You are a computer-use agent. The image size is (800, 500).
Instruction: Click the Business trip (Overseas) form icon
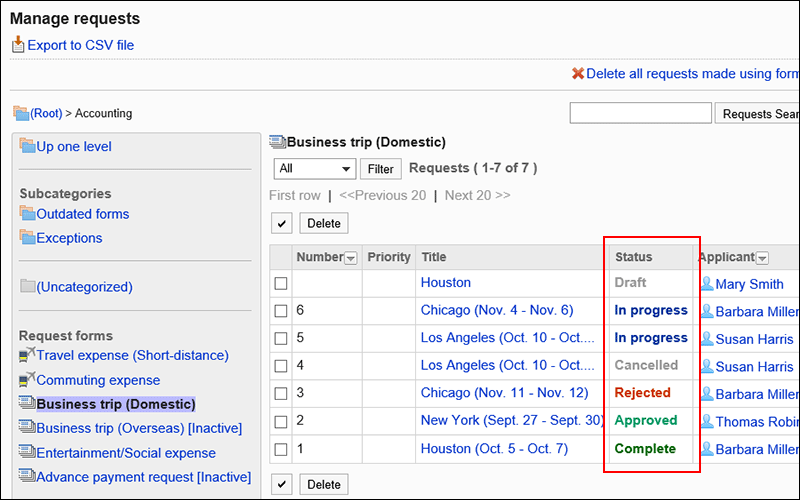[x=27, y=427]
